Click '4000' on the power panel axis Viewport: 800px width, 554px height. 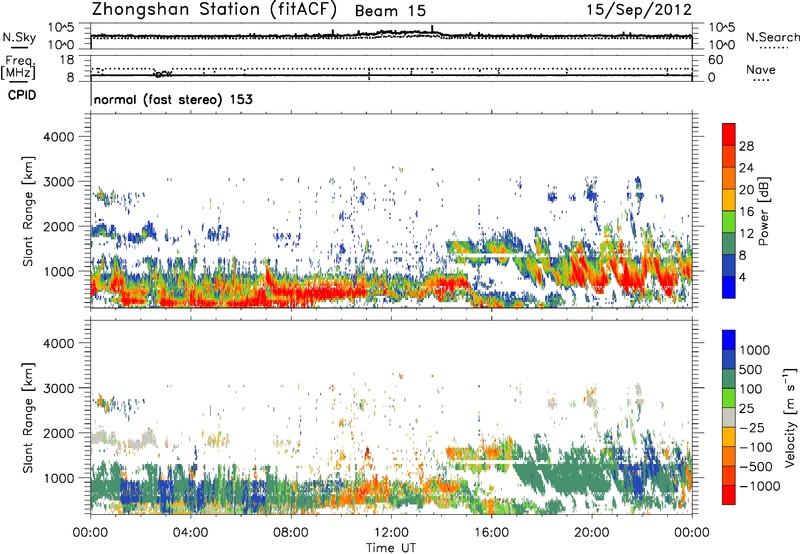tap(58, 137)
